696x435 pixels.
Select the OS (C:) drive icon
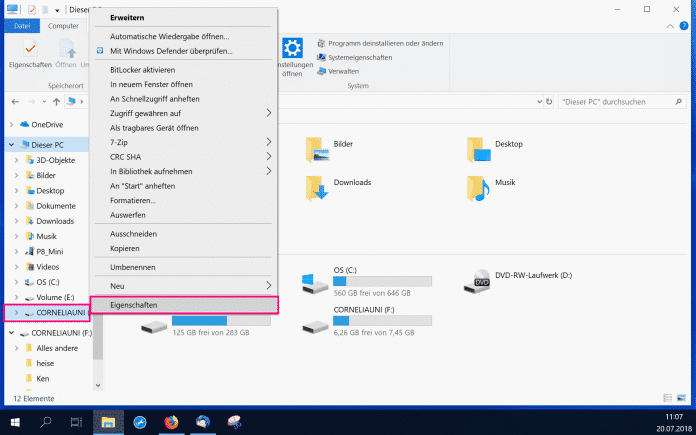coord(316,282)
